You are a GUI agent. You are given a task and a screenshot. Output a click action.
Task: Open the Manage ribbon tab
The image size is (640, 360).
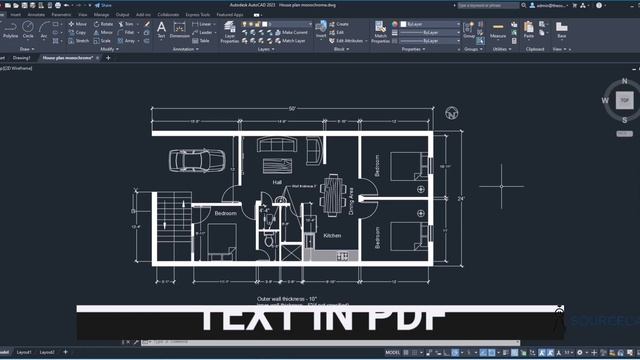[101, 15]
